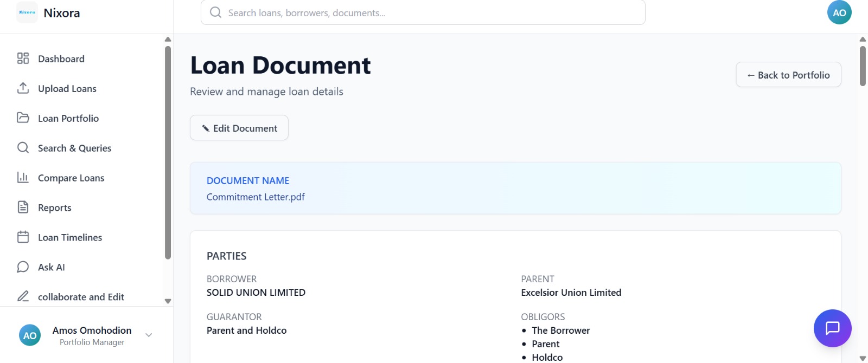Click the Compare Loans bar chart icon
868x363 pixels.
click(23, 178)
